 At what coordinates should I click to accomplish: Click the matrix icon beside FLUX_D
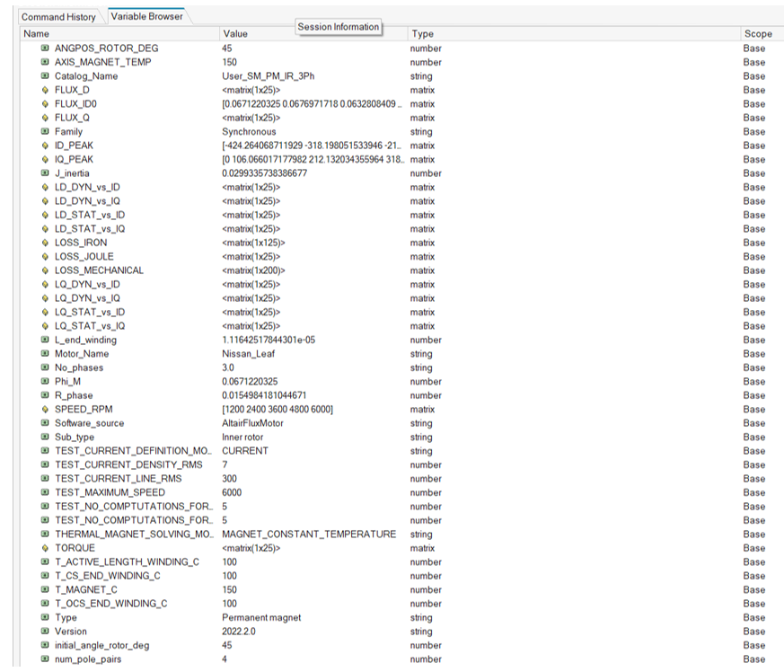[45, 90]
